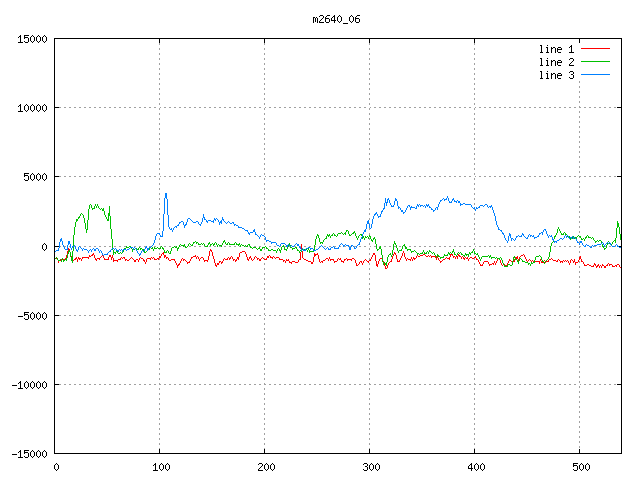Screen dimensions: 640x480
Task: Click the 5000 y-axis tick label
Action: pyautogui.click(x=35, y=177)
